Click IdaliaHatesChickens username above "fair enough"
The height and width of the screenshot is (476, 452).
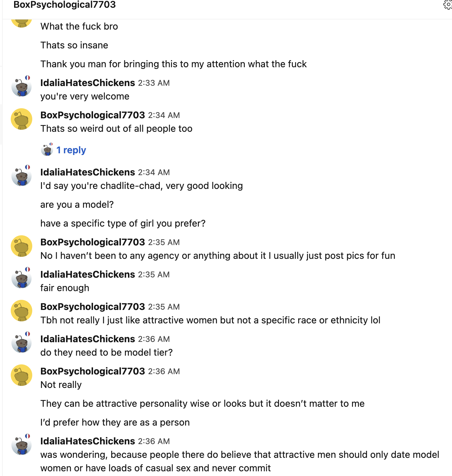[88, 274]
